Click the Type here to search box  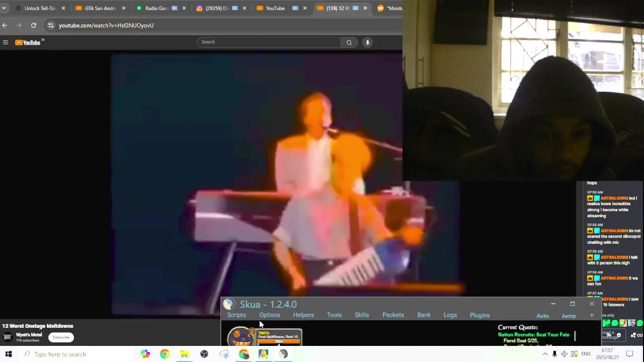point(77,354)
